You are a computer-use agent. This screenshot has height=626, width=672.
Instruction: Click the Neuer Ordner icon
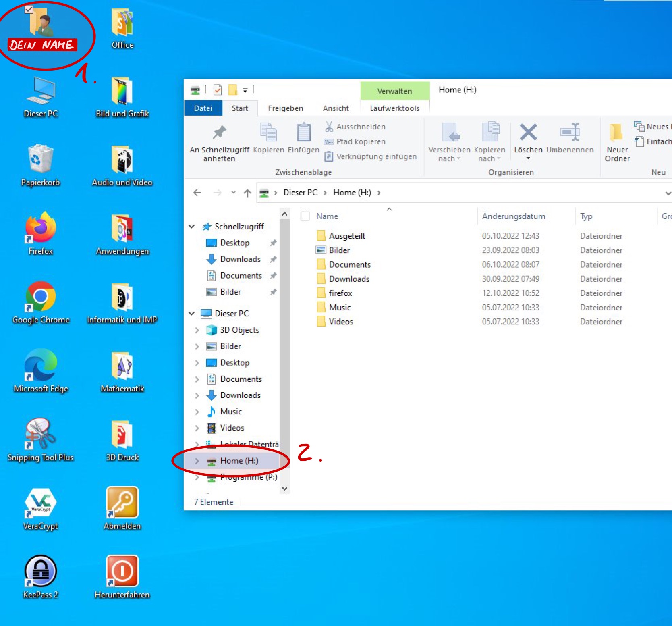tap(616, 134)
